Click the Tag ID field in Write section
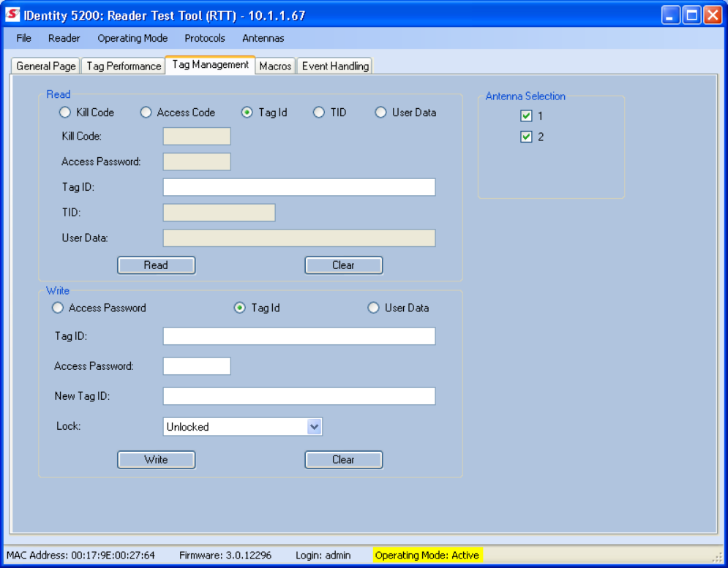The width and height of the screenshot is (728, 568). [x=299, y=336]
